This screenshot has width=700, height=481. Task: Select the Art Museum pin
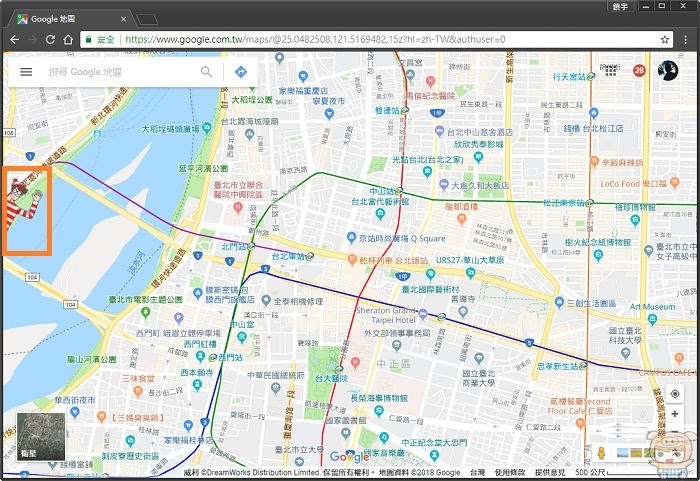(652, 319)
